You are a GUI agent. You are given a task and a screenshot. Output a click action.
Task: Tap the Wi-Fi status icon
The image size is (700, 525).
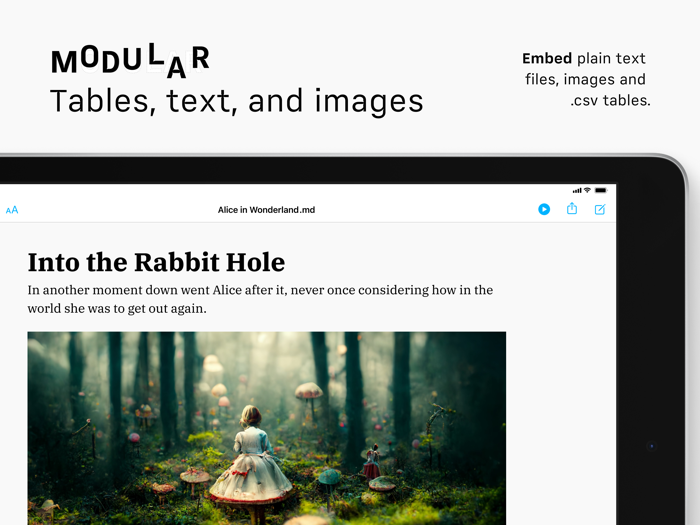coord(588,190)
